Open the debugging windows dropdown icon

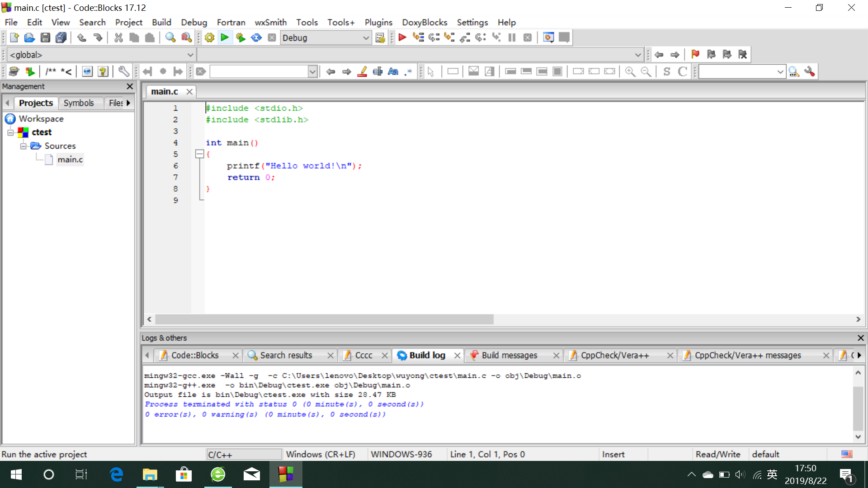[548, 38]
